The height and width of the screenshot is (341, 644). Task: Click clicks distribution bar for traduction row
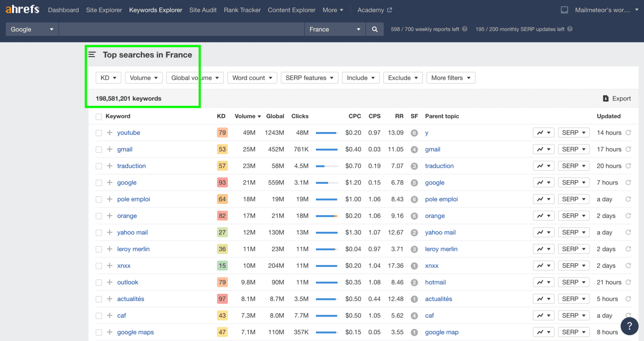pyautogui.click(x=327, y=166)
